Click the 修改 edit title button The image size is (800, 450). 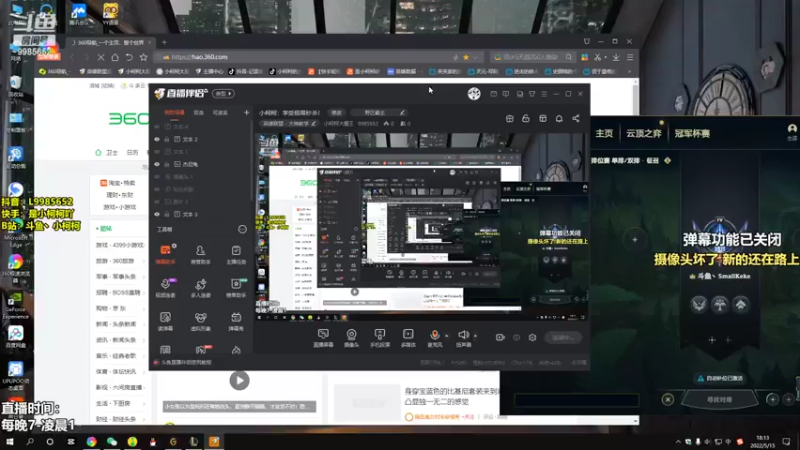click(337, 113)
